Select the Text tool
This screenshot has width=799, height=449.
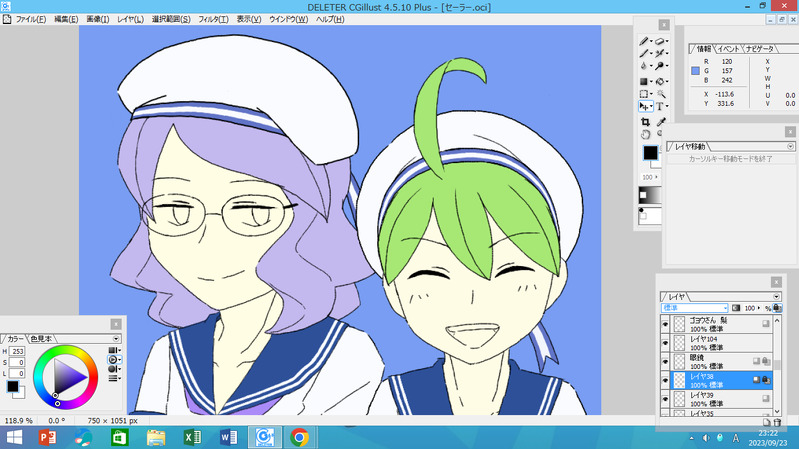(x=659, y=107)
